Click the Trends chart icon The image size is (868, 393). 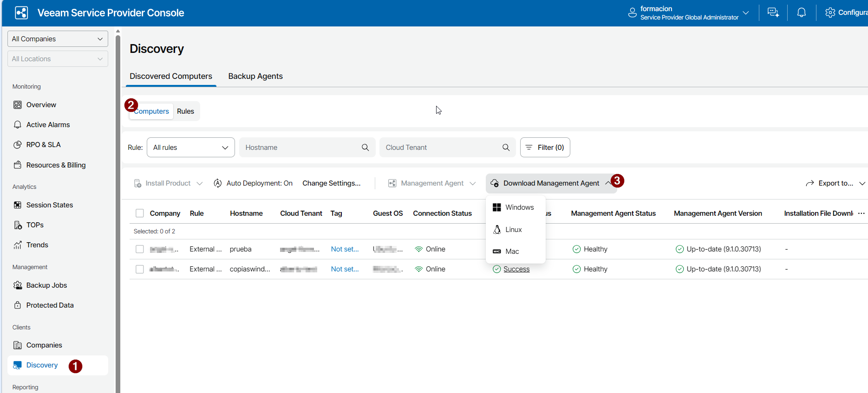18,245
